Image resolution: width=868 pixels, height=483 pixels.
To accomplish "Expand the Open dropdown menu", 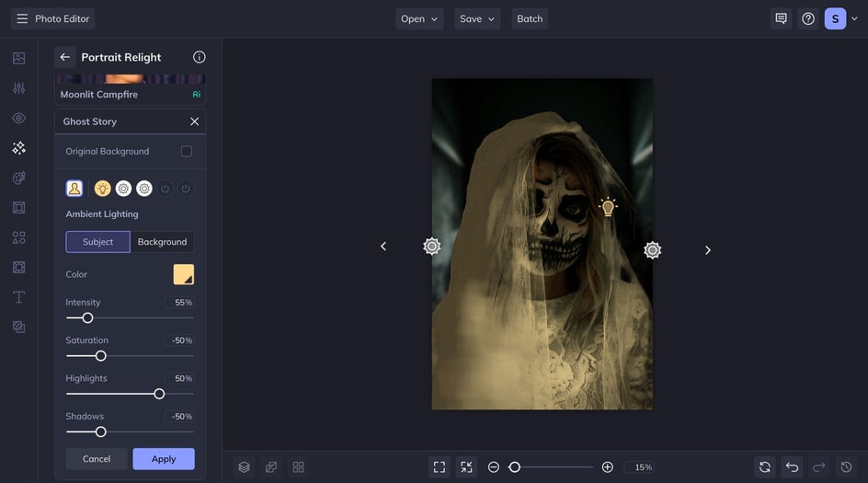I will pos(419,18).
